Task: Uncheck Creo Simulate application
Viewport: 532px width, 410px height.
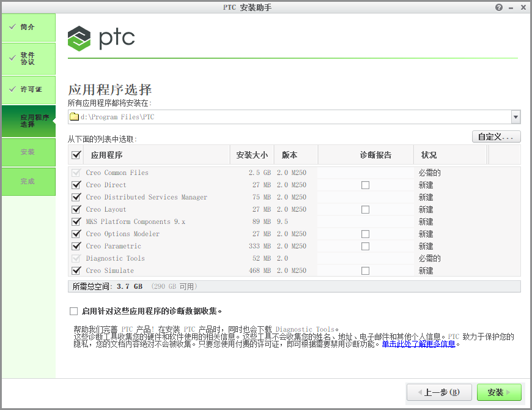Action: coord(76,270)
